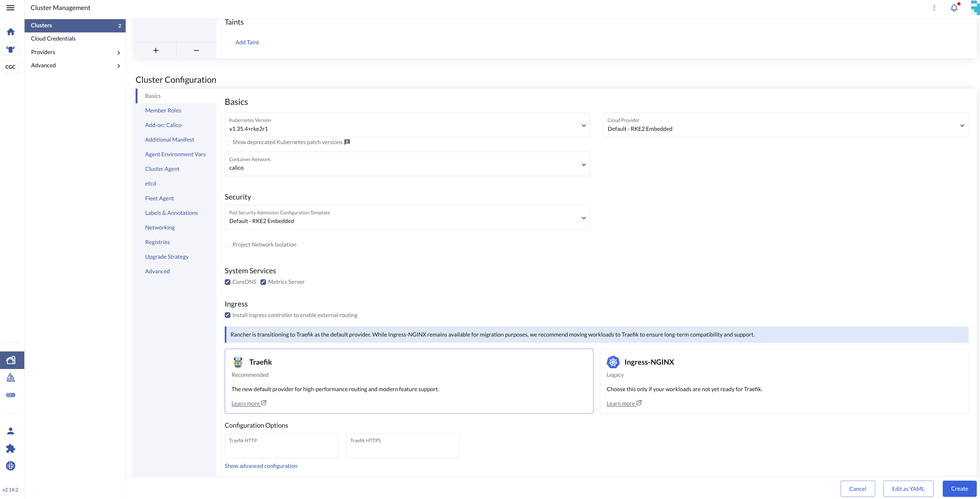Open Cluster Management barn icon
Viewport: 980px width, 499px height.
tap(11, 360)
